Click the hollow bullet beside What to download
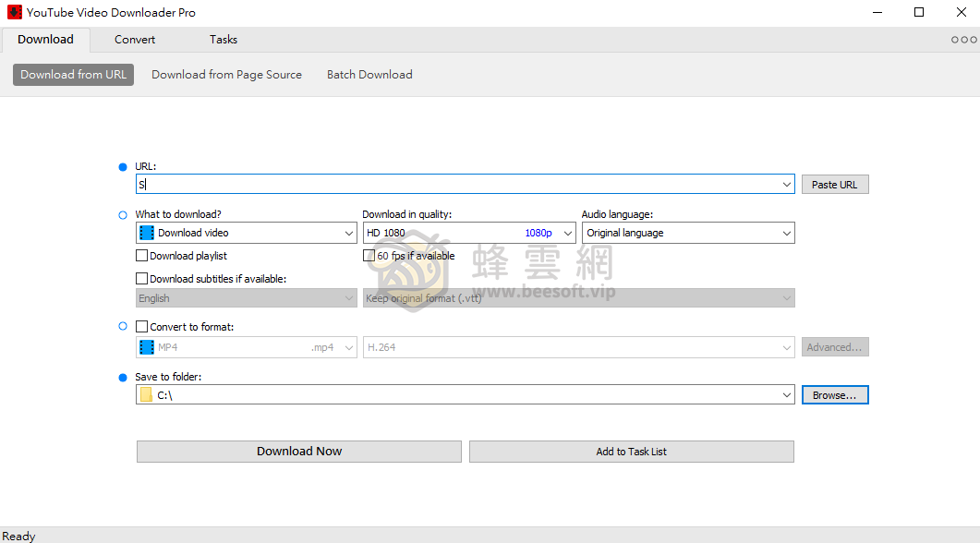The width and height of the screenshot is (980, 543). pyautogui.click(x=123, y=215)
